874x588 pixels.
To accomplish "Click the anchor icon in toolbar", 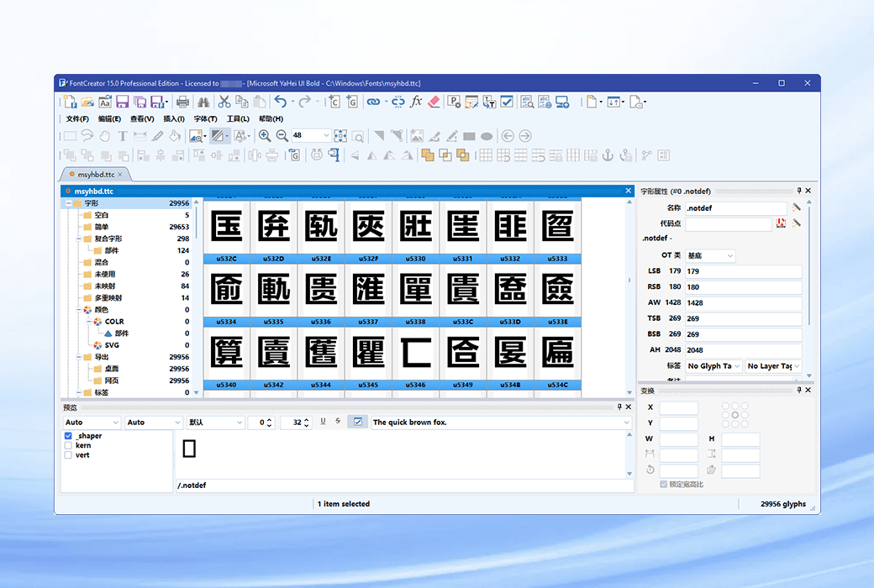I will click(x=608, y=155).
